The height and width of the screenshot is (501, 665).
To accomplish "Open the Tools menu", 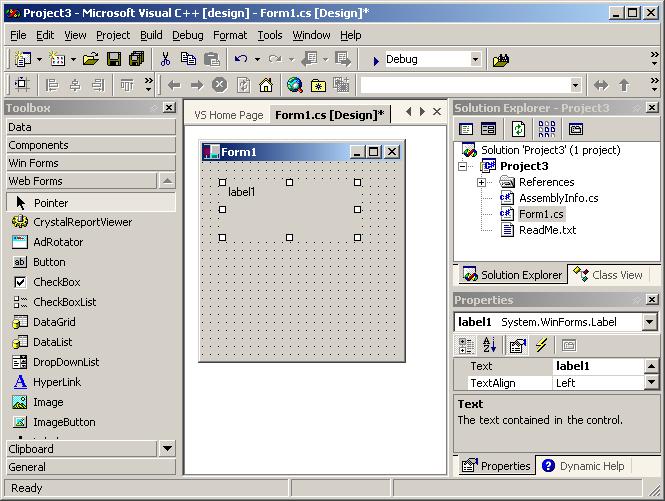I will (x=270, y=35).
